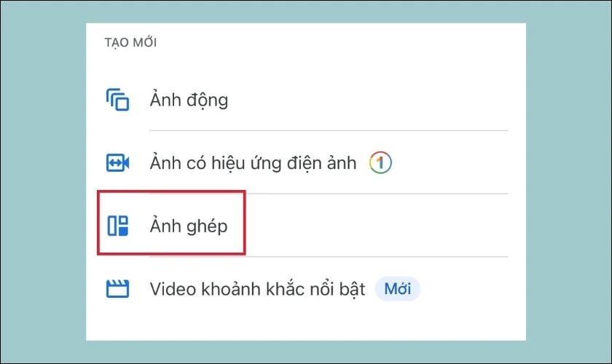Image resolution: width=612 pixels, height=364 pixels.
Task: Tap the Ảnh động text label
Action: [x=189, y=100]
